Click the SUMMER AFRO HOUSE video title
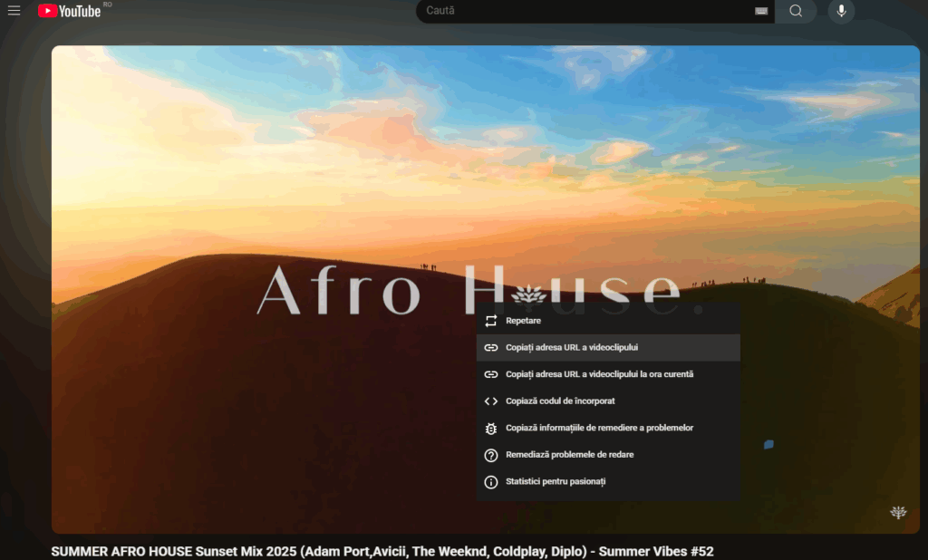Screen dimensions: 928x560 382,551
